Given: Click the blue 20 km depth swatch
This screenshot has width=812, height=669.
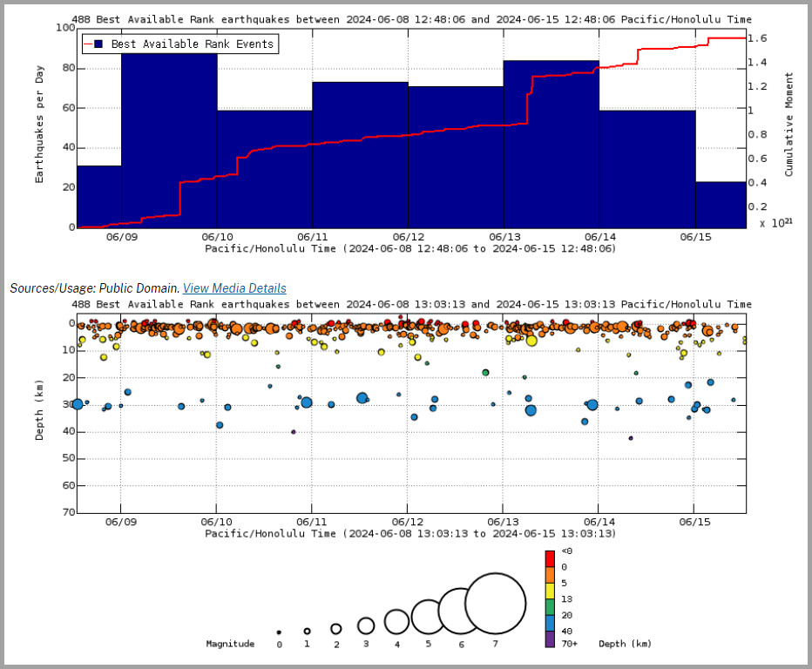Looking at the screenshot, I should point(550,623).
